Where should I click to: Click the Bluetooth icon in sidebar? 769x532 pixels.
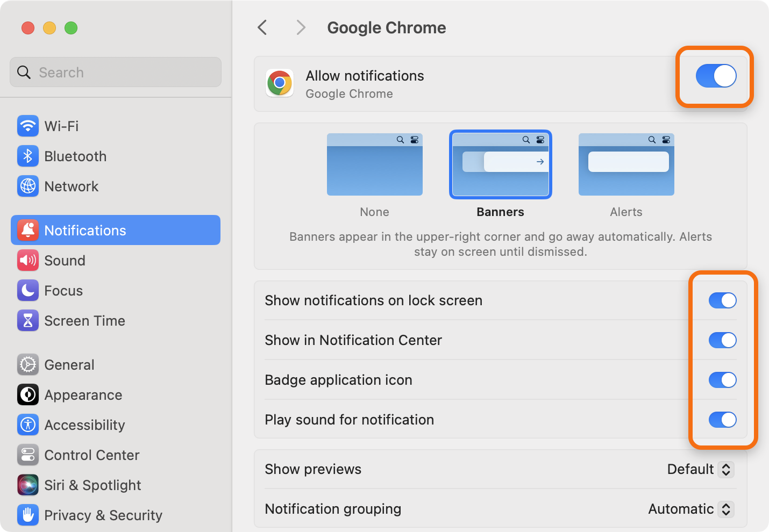click(x=28, y=156)
